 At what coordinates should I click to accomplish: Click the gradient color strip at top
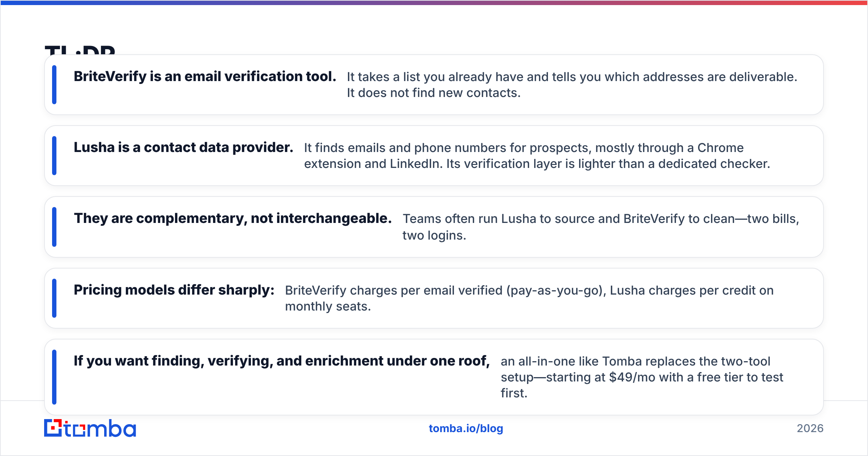click(x=434, y=3)
